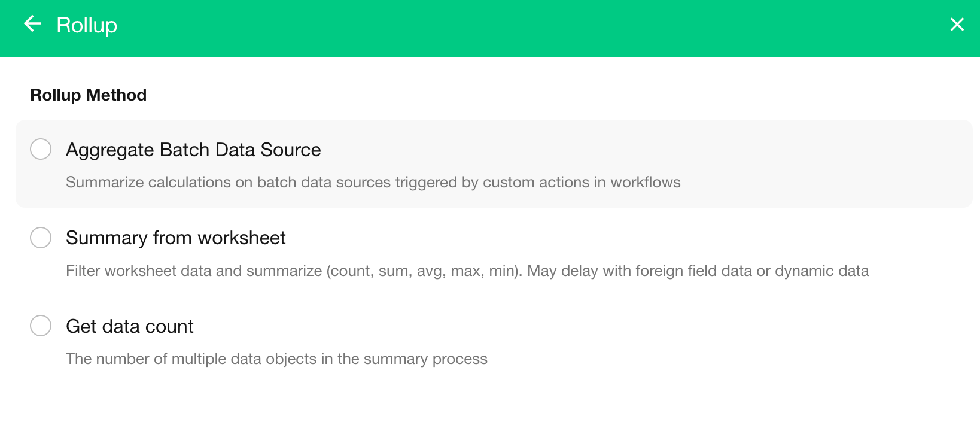
Task: Click the "Aggregate Batch Data Source" option label
Action: [x=193, y=150]
